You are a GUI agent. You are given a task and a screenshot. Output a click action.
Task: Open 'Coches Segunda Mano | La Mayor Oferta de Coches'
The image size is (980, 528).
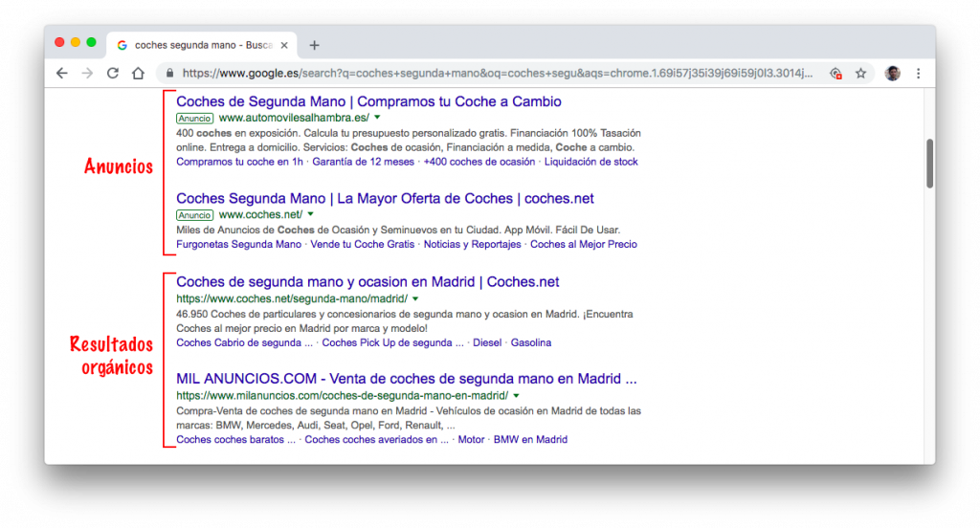[x=385, y=198]
